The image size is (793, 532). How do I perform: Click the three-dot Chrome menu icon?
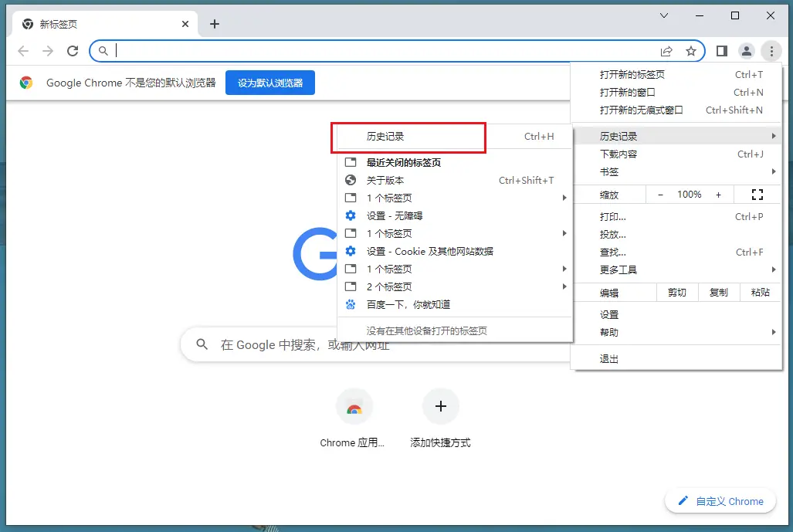771,50
